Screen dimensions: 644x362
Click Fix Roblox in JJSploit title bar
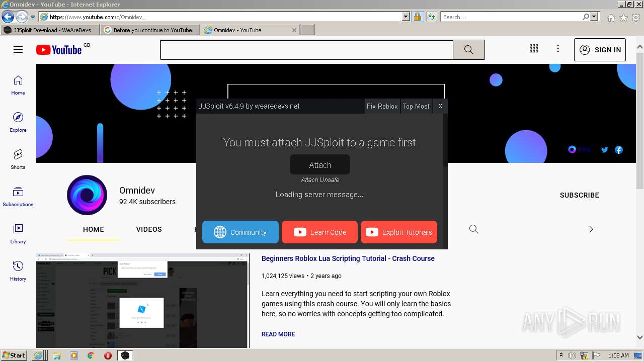[x=382, y=106]
